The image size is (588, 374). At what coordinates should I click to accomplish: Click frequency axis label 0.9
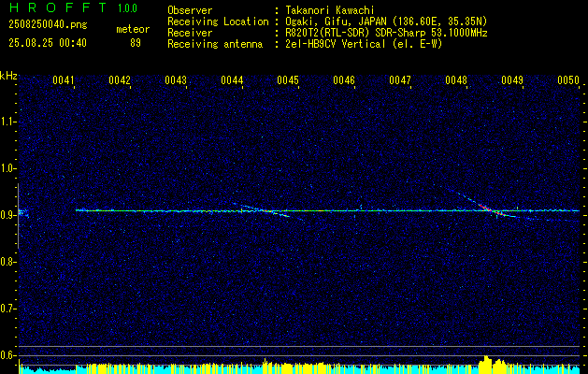7,215
